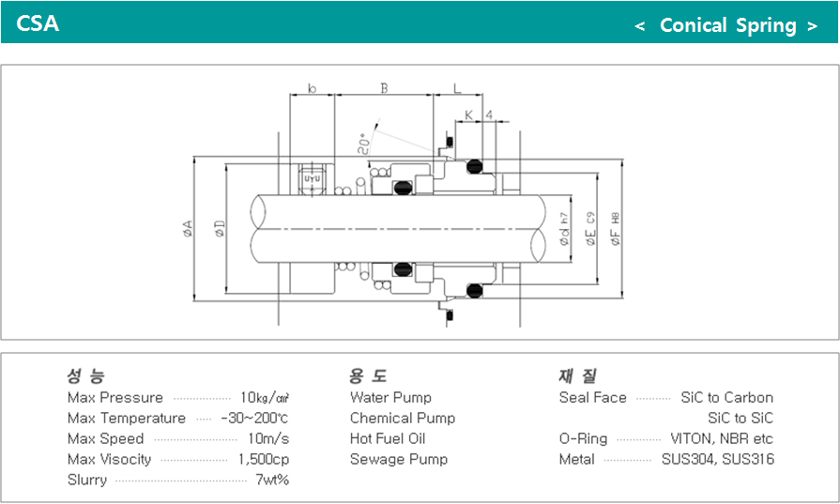Click the SUS304, SUS316 metal value

point(717,460)
